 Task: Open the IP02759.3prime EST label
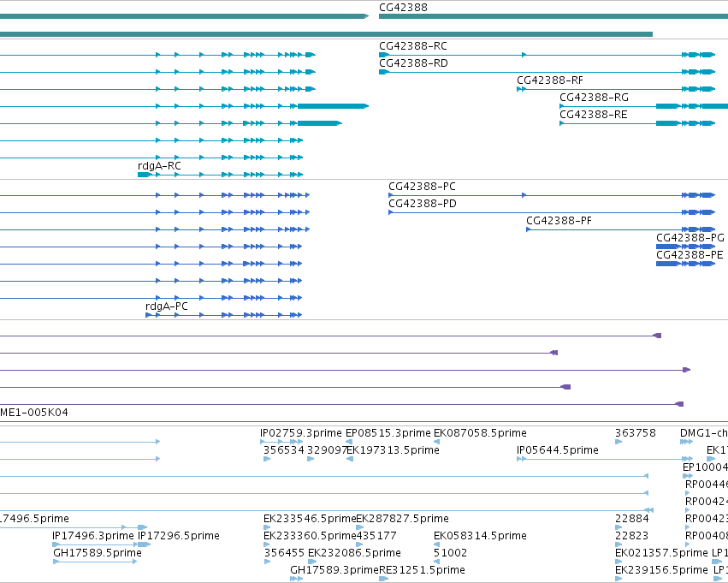coord(301,433)
